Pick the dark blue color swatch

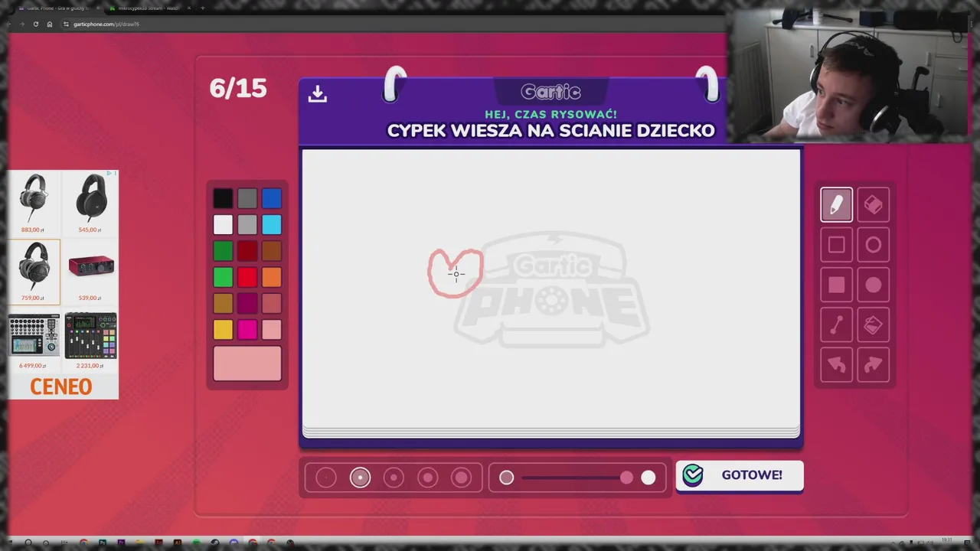tap(272, 199)
